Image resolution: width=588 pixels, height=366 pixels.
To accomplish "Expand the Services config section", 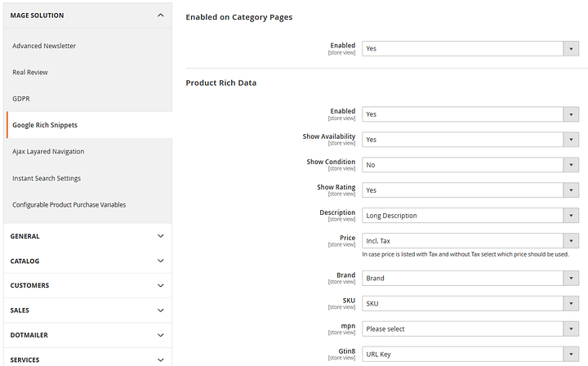I will coord(87,359).
